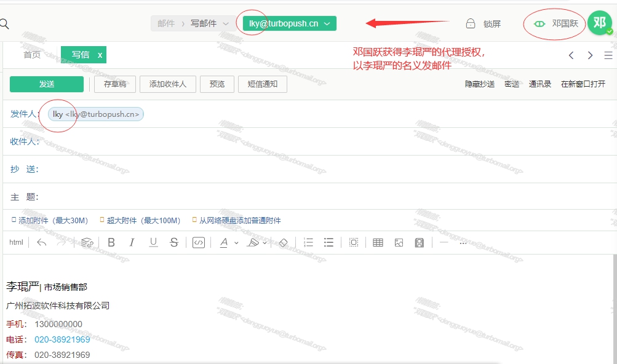Click the undo arrow in editor toolbar
The height and width of the screenshot is (364, 617).
click(42, 243)
